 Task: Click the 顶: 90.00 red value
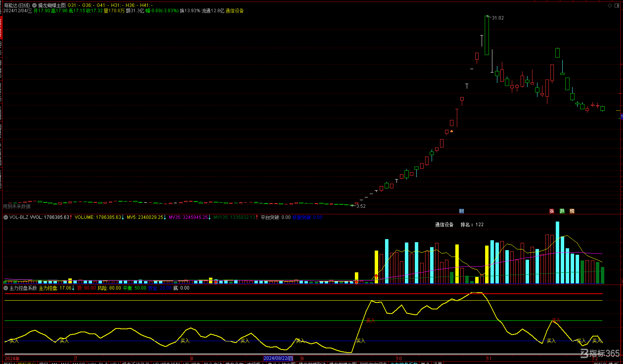86,288
